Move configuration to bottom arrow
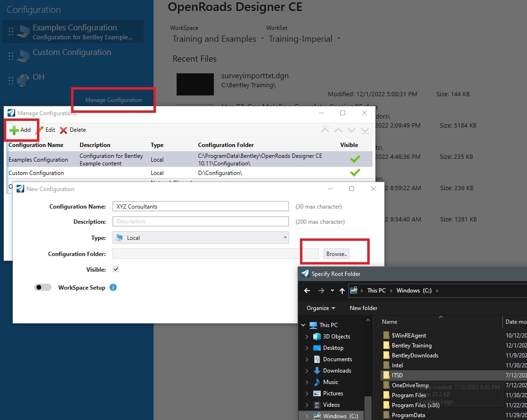The image size is (527, 420). click(x=365, y=130)
